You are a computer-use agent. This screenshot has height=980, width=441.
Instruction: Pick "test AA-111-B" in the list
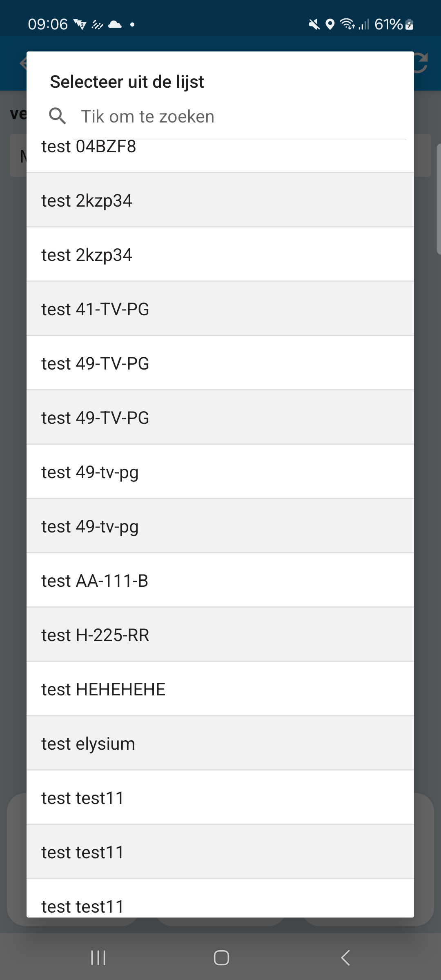tap(220, 581)
